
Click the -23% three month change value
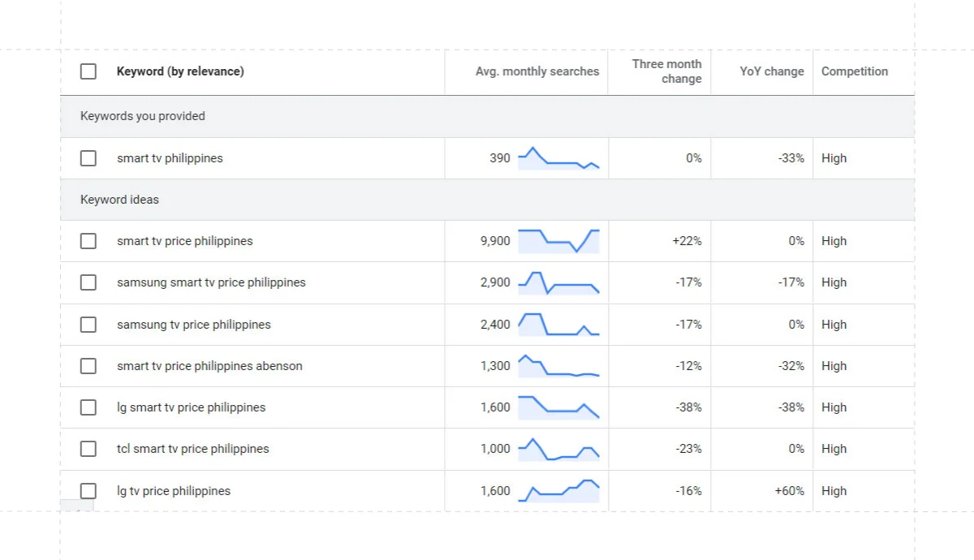click(x=688, y=449)
